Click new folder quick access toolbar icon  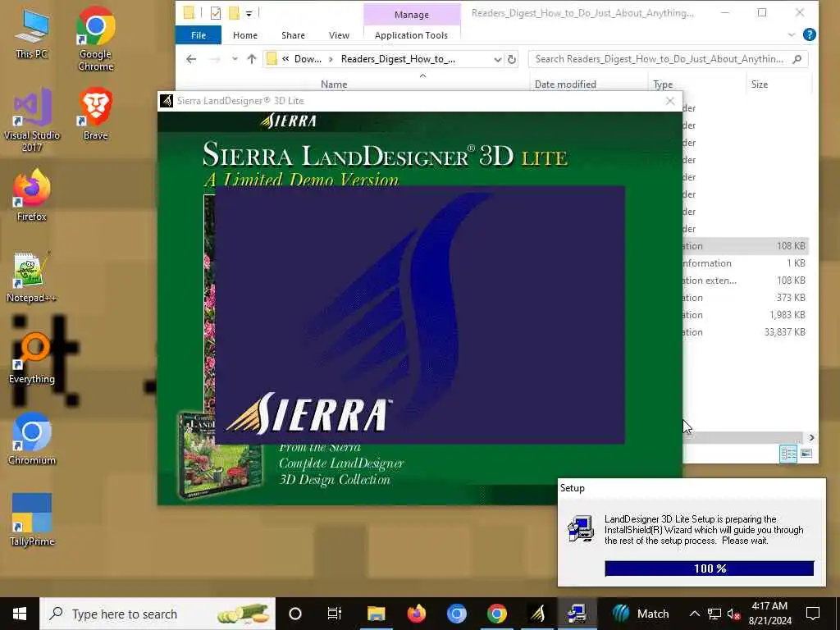(234, 13)
